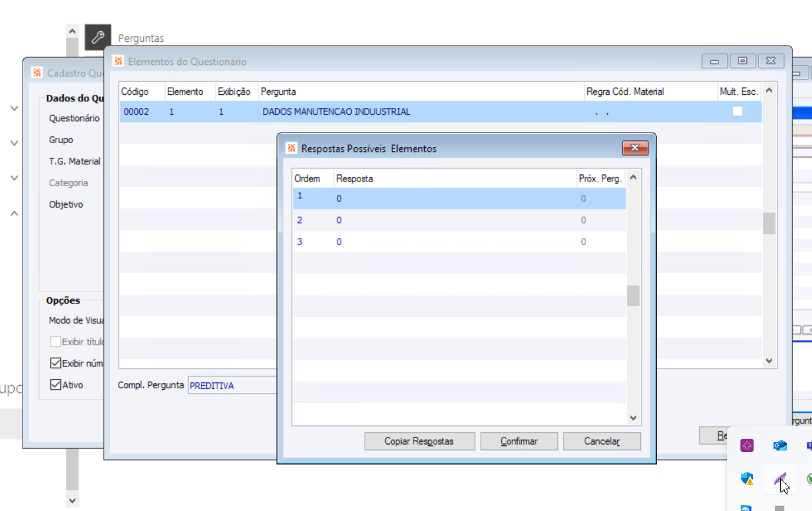Click the Elementos do Questionário title bar icon
The width and height of the screenshot is (812, 511).
[x=119, y=62]
